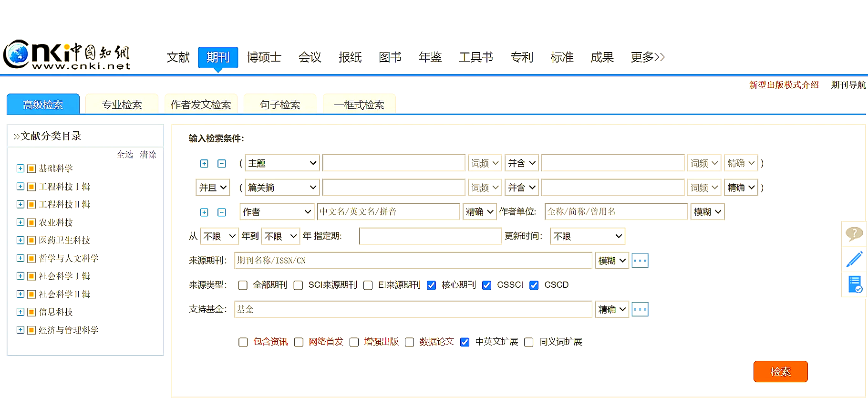Screen dimensions: 868x420
Task: Check 全部期刊 source type
Action: (x=243, y=285)
